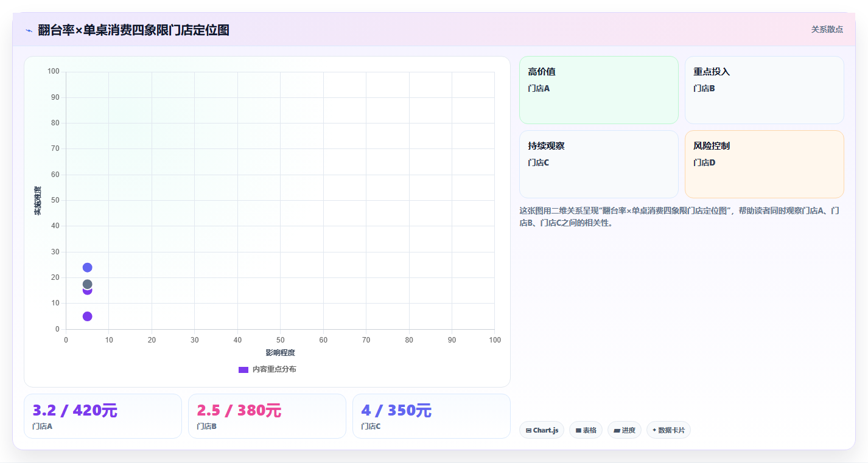The height and width of the screenshot is (463, 868).
Task: Click the 门店B label under 2.5 / 380元
Action: click(x=207, y=426)
